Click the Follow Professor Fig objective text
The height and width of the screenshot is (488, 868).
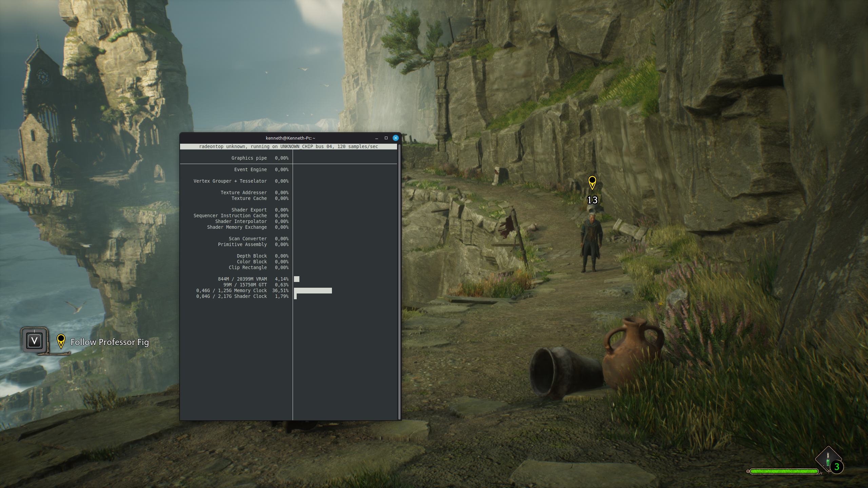pos(110,342)
